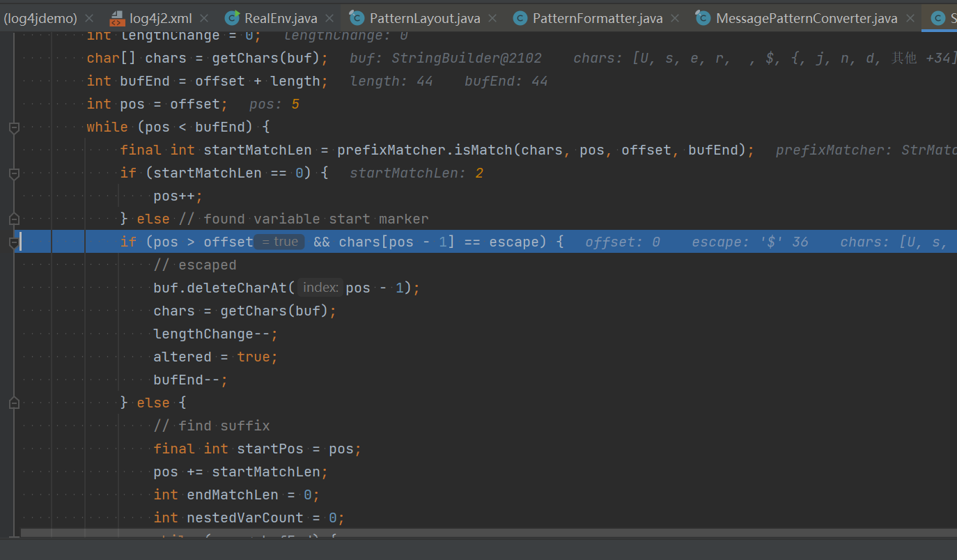Click the 'length: 44' inline debug value
The width and height of the screenshot is (957, 560).
pos(391,81)
